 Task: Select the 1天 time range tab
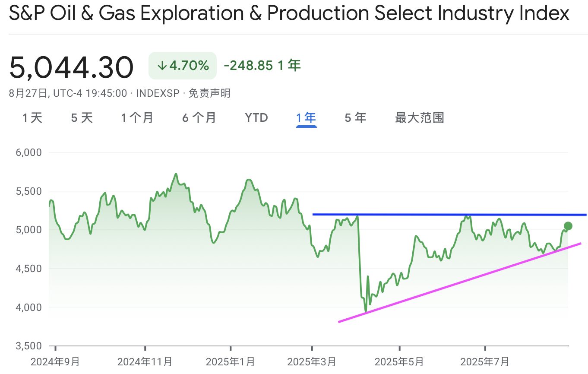pos(32,117)
